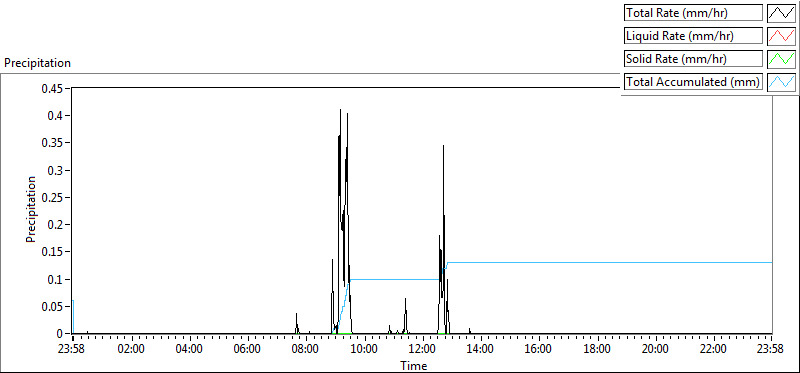Click the 20:00 time axis label
Image resolution: width=800 pixels, height=373 pixels.
[655, 350]
